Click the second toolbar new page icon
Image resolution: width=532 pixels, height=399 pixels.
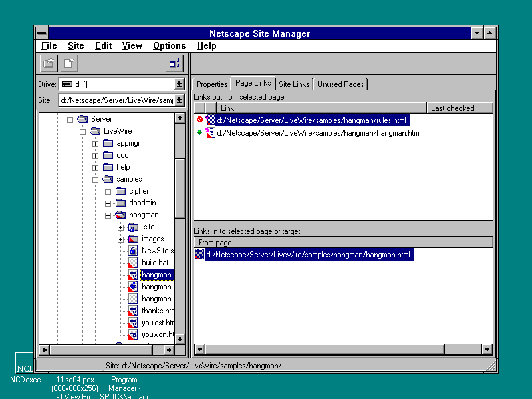(x=69, y=63)
